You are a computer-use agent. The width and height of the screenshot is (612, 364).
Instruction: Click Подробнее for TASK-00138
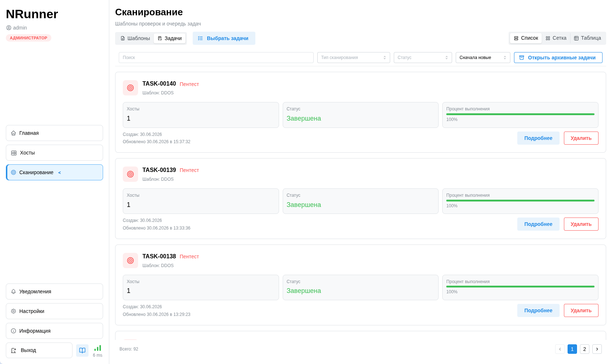tap(538, 310)
